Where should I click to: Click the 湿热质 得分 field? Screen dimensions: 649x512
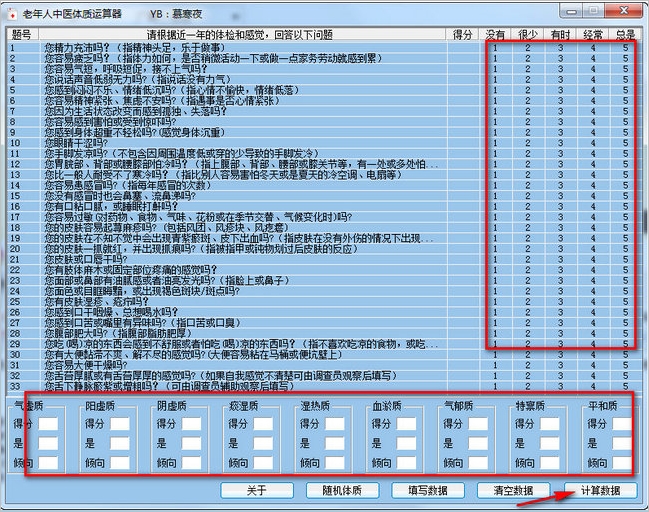335,424
